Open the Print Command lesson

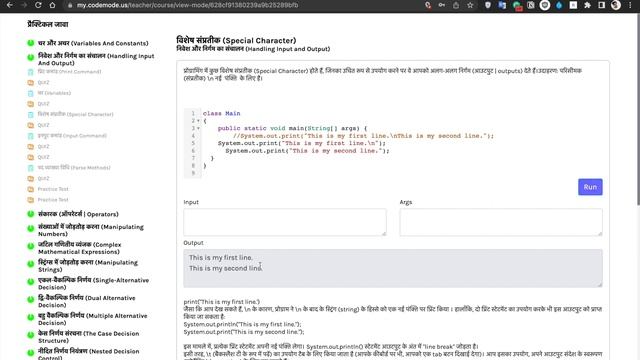click(x=69, y=72)
